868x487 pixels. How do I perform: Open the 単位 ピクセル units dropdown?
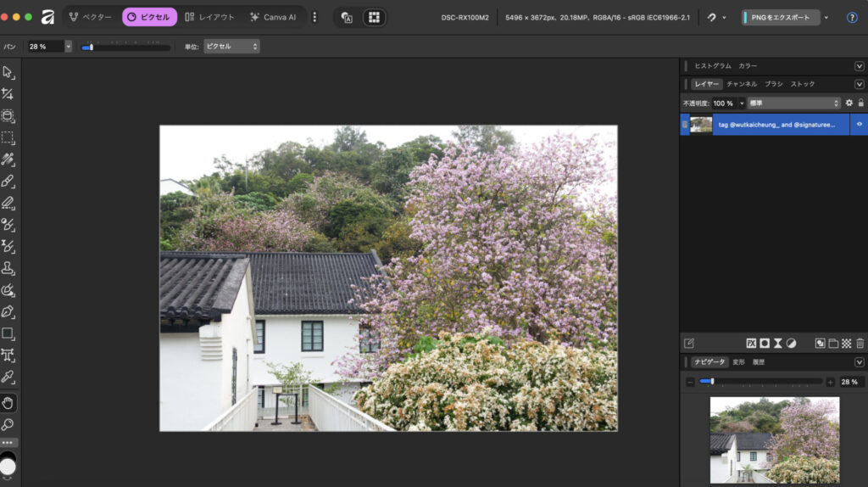[x=231, y=47]
